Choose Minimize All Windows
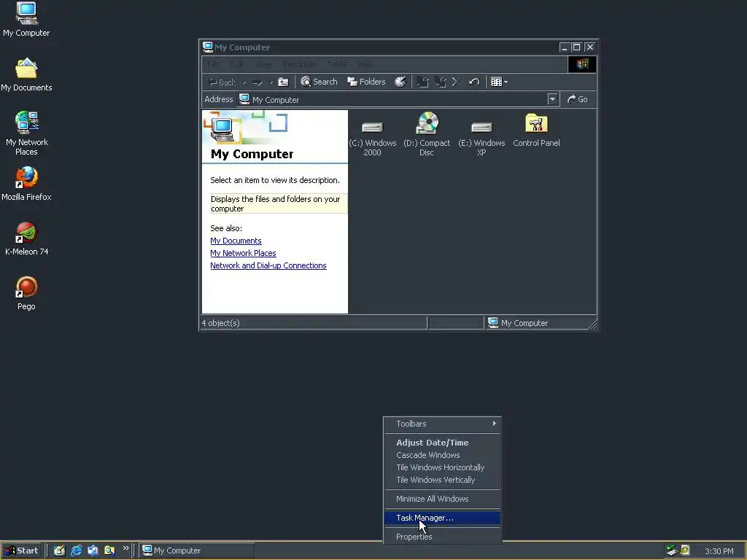The image size is (747, 560). click(443, 499)
